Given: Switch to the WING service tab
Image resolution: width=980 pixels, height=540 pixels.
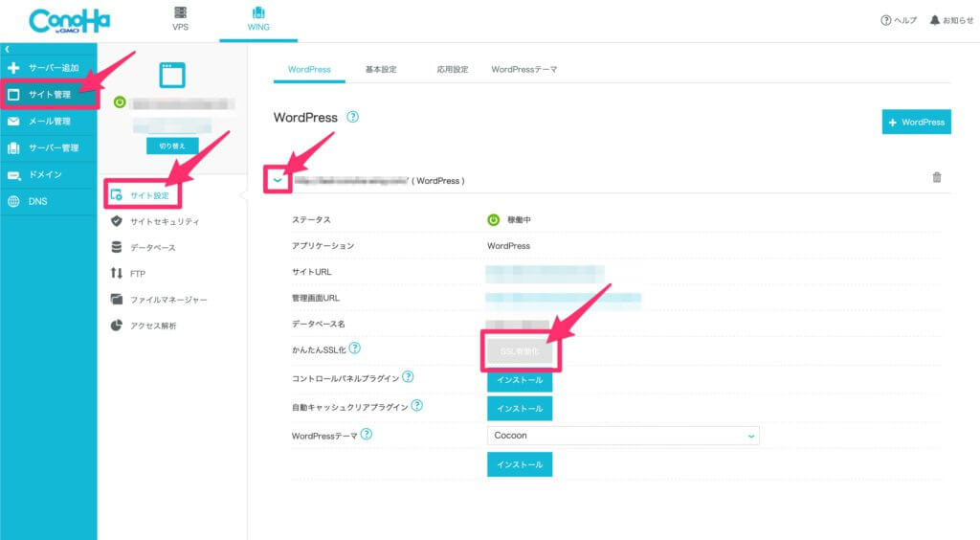Looking at the screenshot, I should point(258,19).
